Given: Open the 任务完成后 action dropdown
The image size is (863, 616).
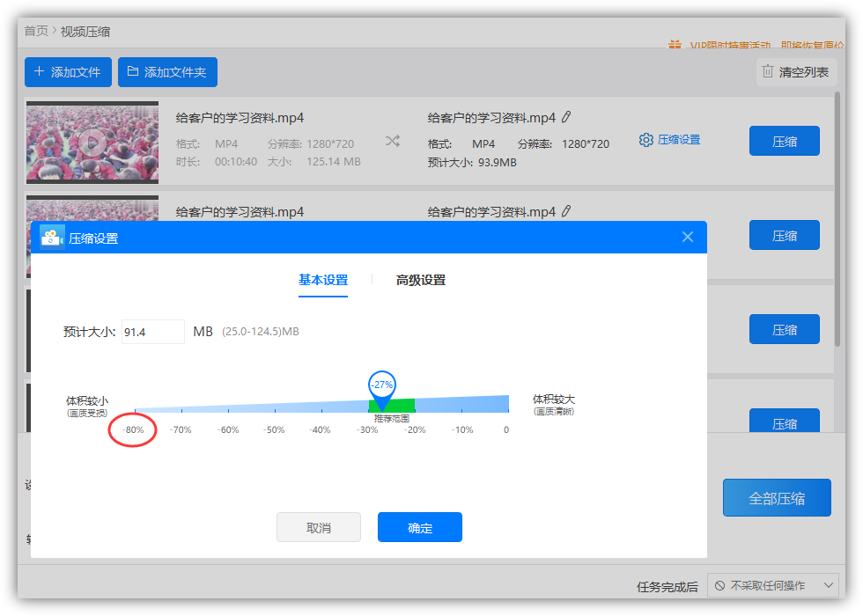Looking at the screenshot, I should (x=775, y=585).
